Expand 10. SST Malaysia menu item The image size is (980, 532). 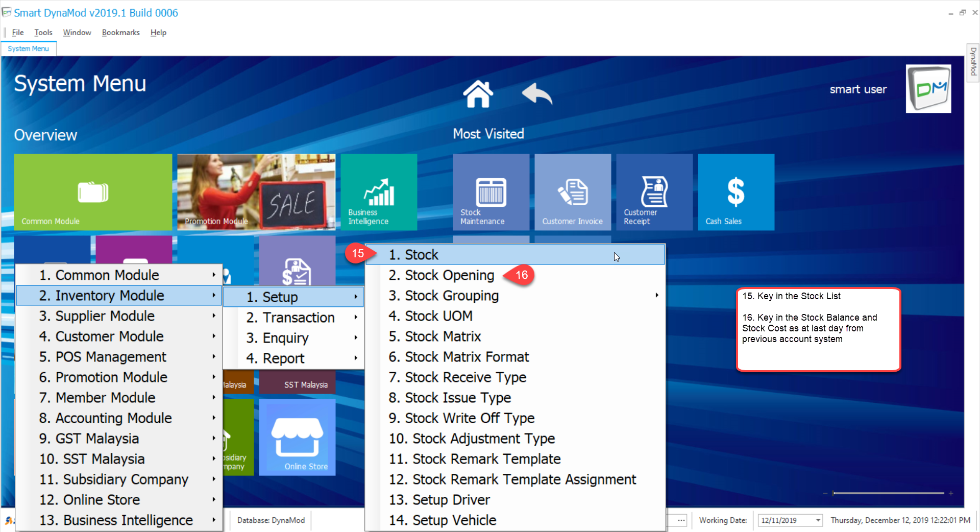coord(119,458)
